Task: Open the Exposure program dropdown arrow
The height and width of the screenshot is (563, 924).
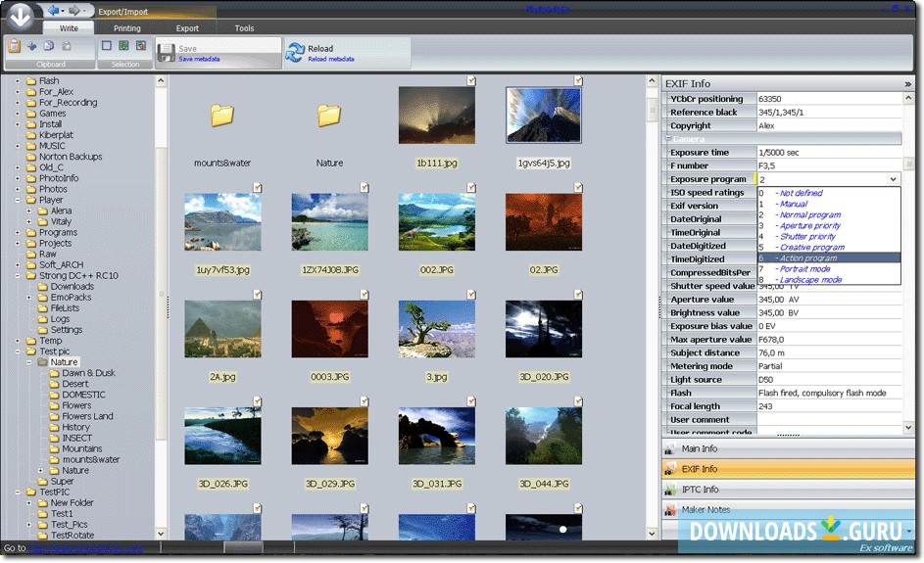Action: (x=893, y=180)
